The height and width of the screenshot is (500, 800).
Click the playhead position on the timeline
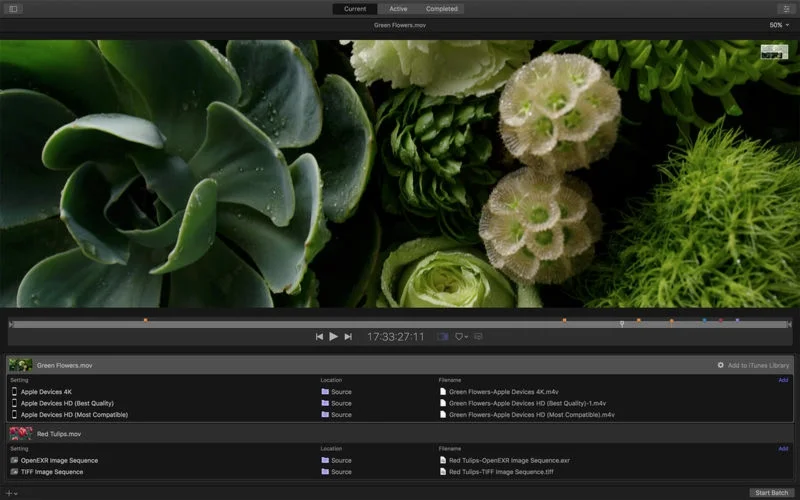click(x=622, y=323)
